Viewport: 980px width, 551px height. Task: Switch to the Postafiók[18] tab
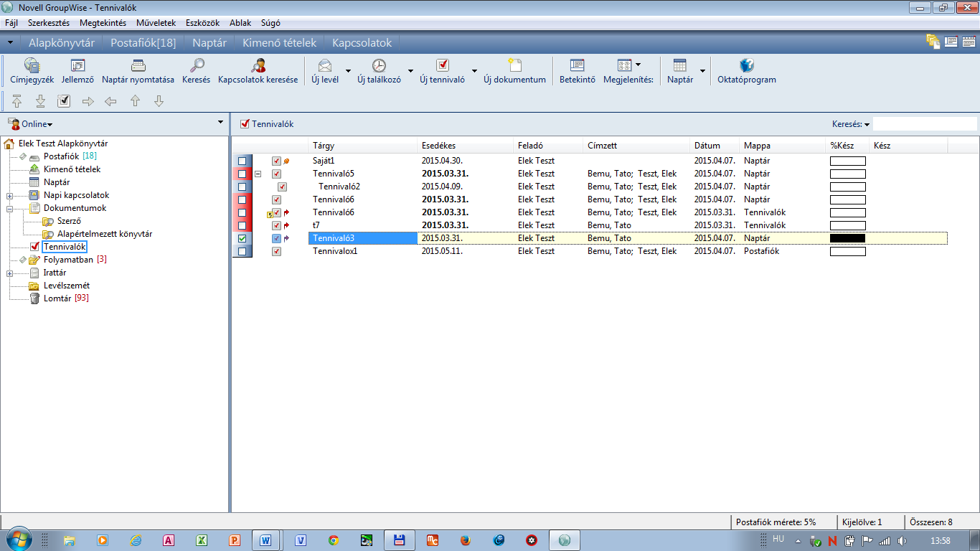coord(143,43)
